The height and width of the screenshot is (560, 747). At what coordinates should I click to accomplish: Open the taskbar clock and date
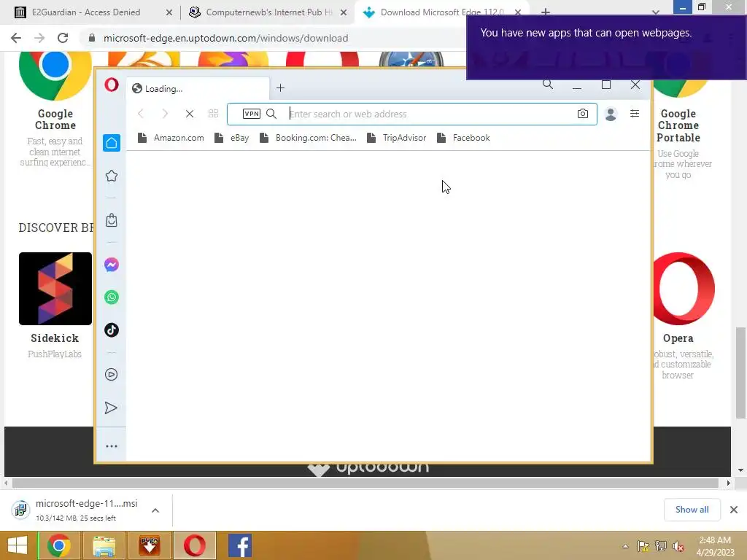[715, 546]
